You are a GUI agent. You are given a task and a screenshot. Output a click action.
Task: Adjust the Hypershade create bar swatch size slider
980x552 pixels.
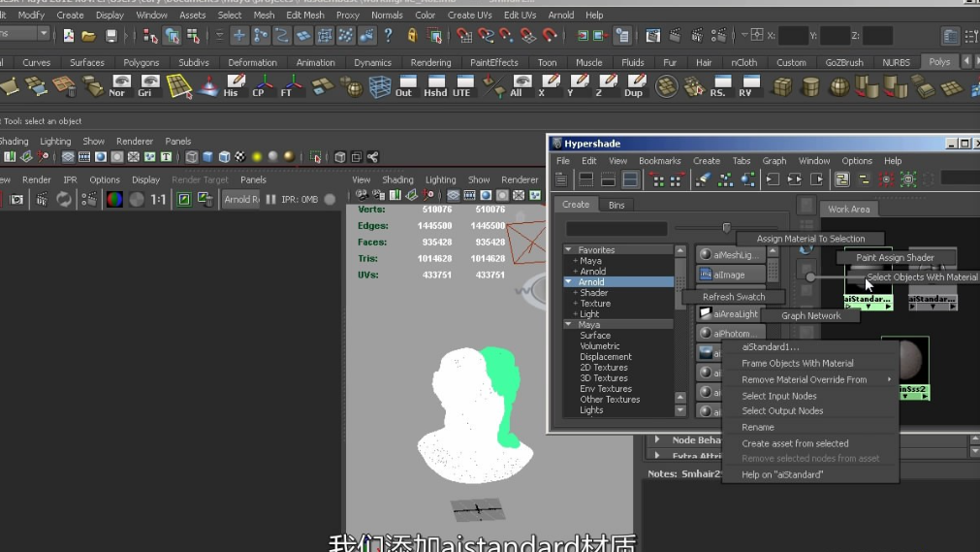(x=726, y=228)
